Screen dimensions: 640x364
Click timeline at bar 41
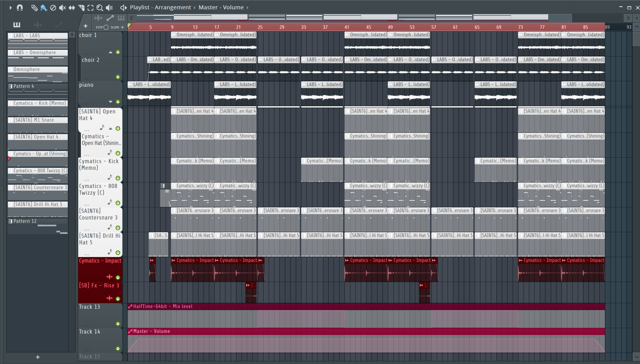coord(347,27)
